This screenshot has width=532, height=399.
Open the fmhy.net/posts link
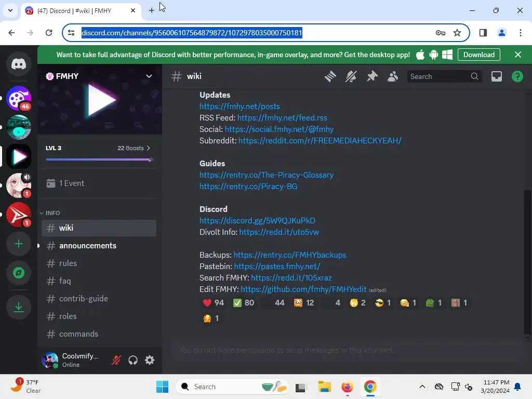[x=240, y=106]
